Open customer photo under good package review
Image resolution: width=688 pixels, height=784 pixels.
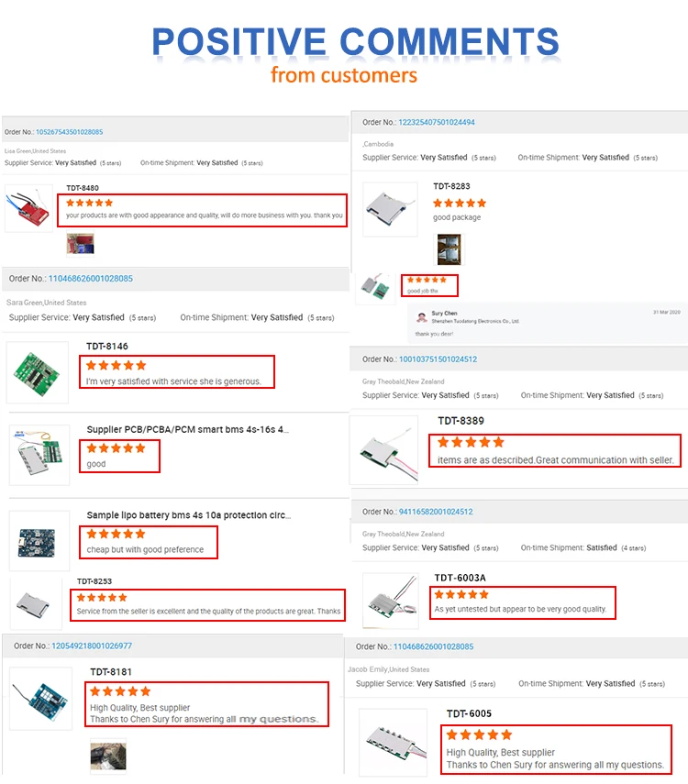coord(449,249)
